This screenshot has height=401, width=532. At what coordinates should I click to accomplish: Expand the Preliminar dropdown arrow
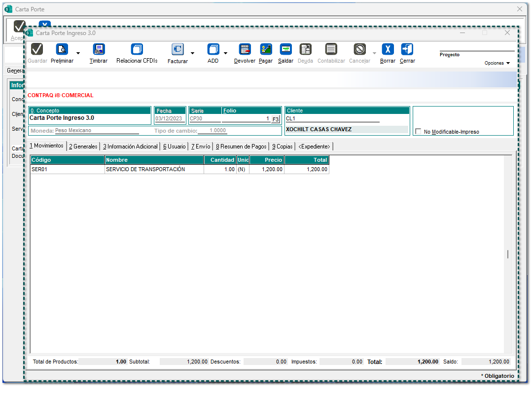point(78,53)
